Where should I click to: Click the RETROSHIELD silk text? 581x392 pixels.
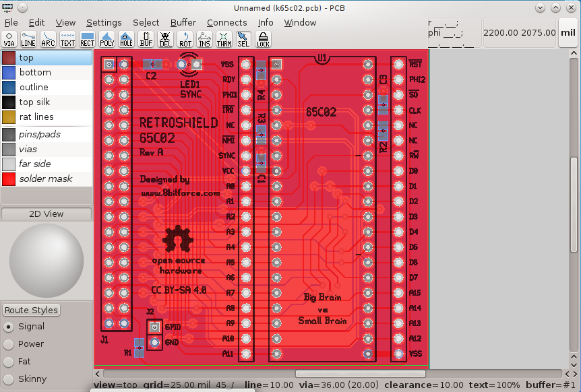point(178,123)
